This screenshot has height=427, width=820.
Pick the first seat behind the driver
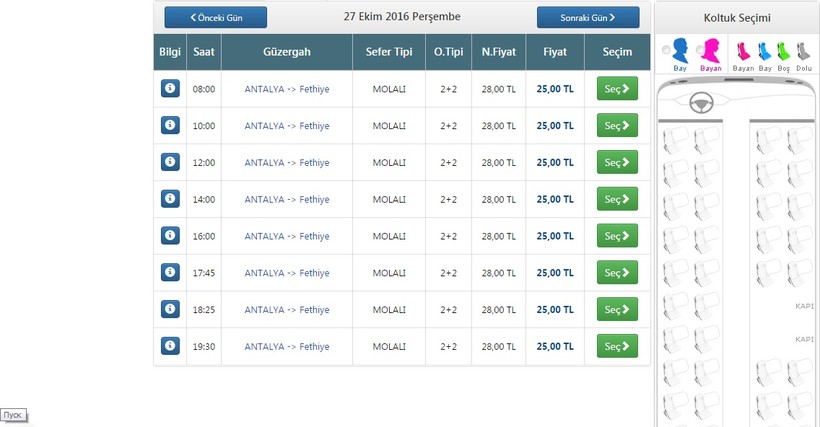tap(677, 138)
